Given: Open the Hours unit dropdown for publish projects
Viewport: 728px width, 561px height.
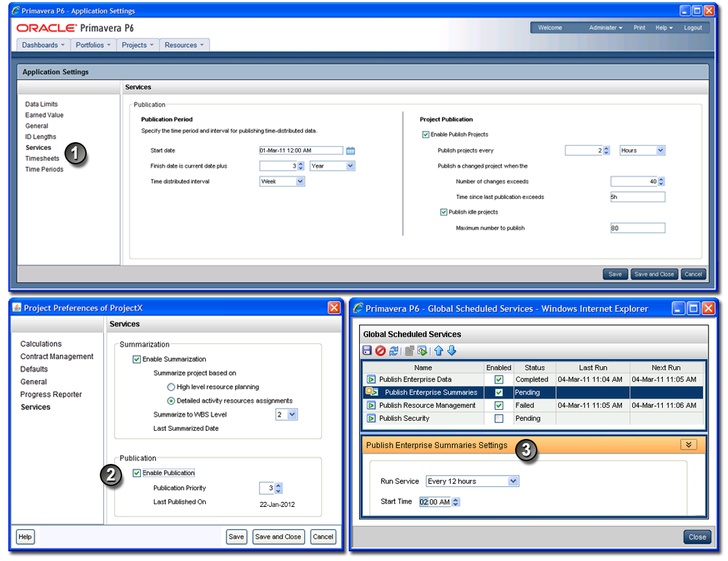Looking at the screenshot, I should point(660,150).
